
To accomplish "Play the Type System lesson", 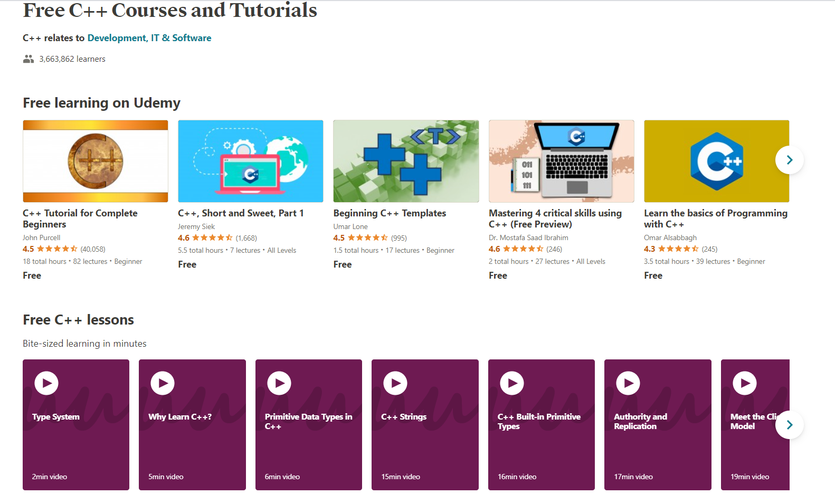I will tap(46, 383).
